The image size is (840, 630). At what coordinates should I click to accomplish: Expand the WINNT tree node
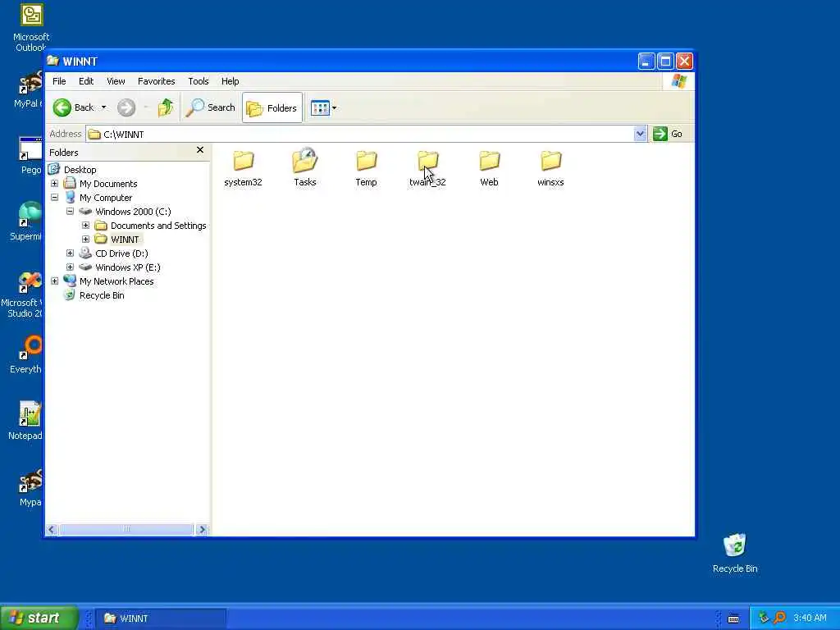tap(85, 240)
